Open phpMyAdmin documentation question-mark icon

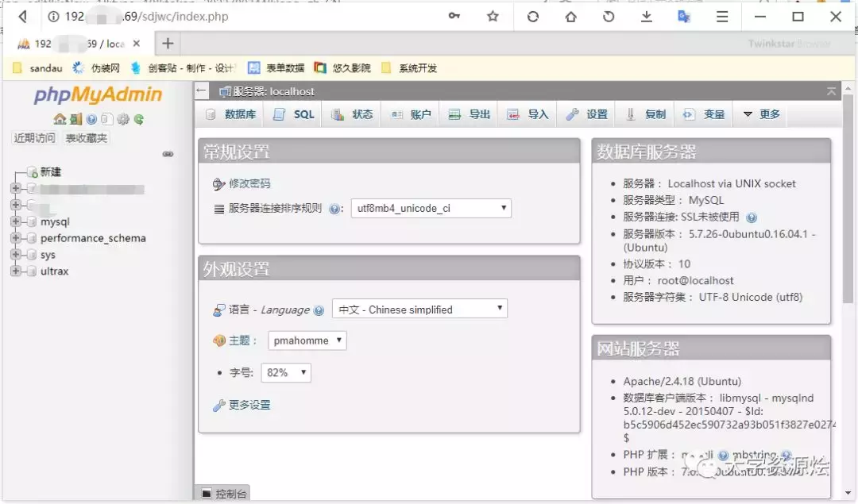(x=91, y=119)
